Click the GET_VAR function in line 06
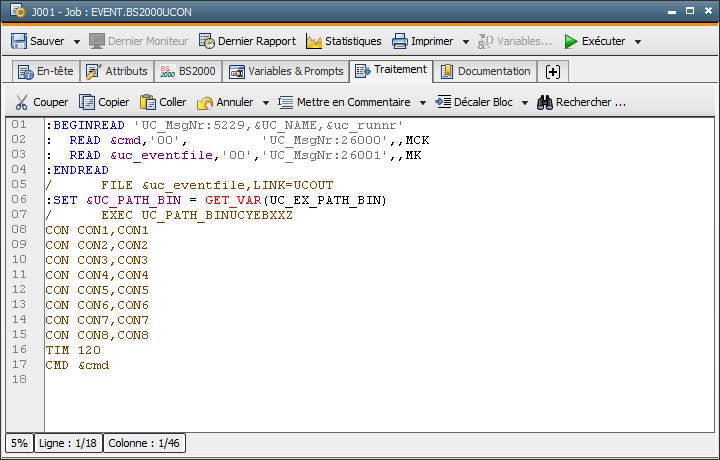 click(x=233, y=201)
